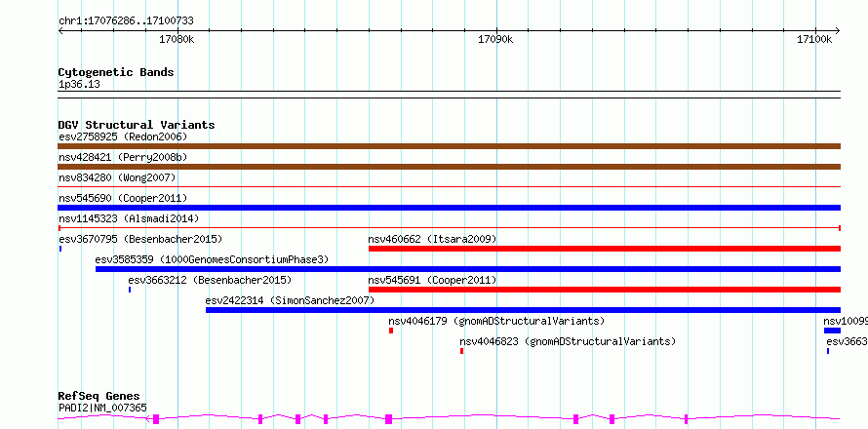
Task: Click the esv3670795 (Besenbacher2015) label
Action: point(140,239)
